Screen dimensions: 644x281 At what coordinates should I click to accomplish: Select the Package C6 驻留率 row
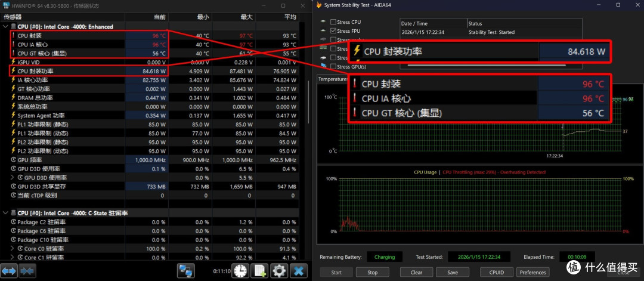[150, 231]
